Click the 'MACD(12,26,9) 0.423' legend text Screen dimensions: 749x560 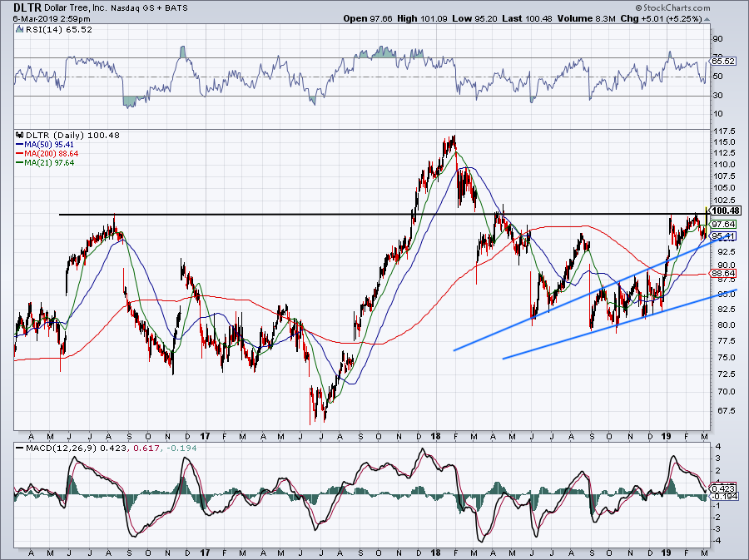click(76, 448)
